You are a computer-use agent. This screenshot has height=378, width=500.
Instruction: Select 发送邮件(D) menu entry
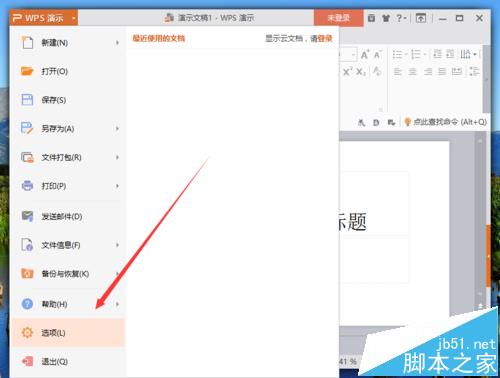point(69,216)
